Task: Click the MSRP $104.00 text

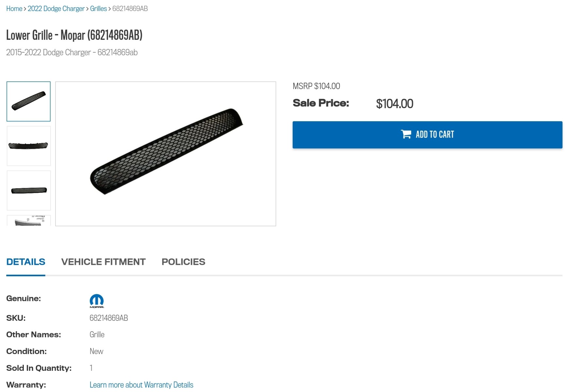Action: coord(316,86)
